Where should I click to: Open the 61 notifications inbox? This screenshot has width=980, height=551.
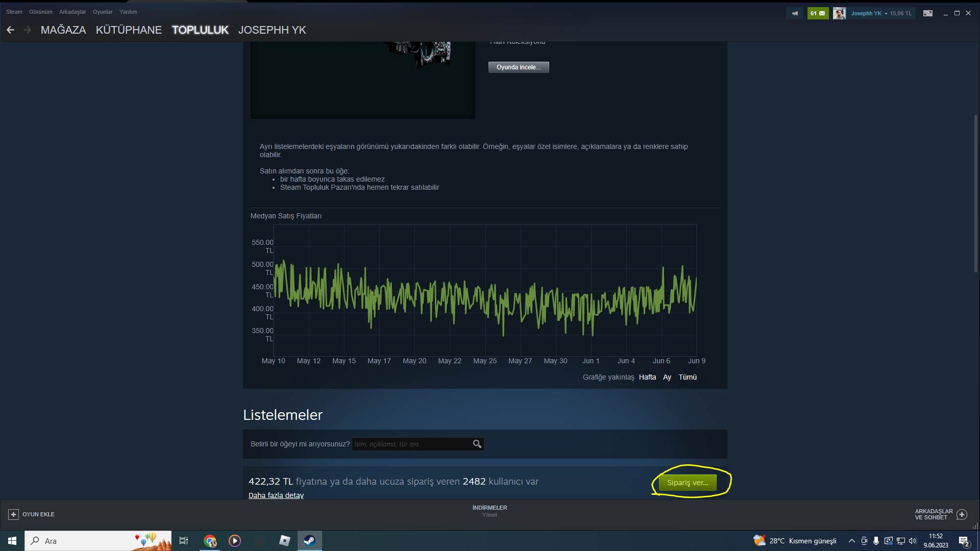click(x=818, y=13)
